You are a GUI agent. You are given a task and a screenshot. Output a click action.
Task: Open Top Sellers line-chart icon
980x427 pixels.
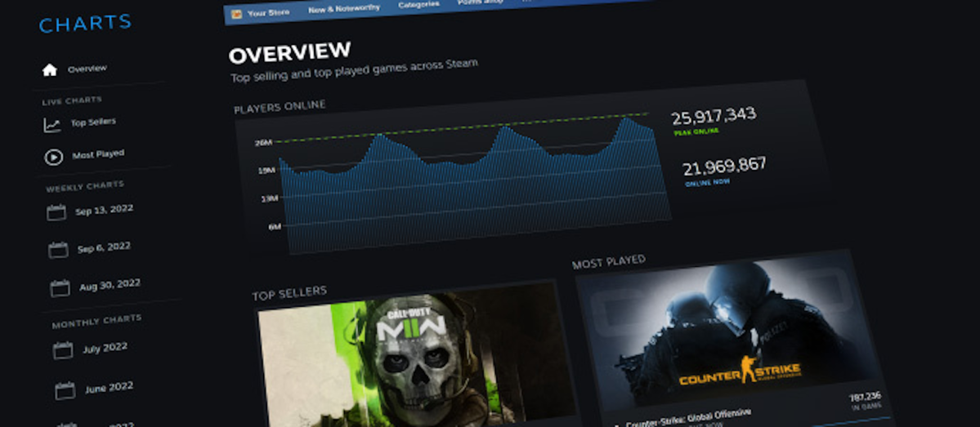pyautogui.click(x=52, y=126)
